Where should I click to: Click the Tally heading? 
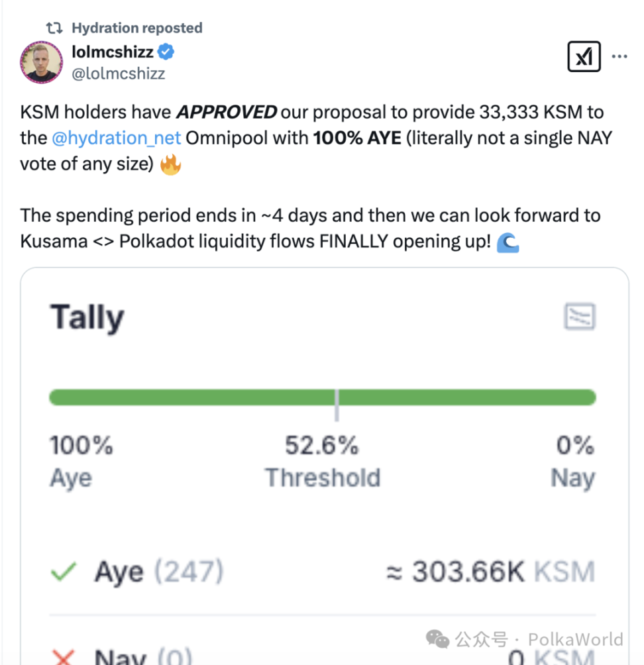[x=87, y=317]
